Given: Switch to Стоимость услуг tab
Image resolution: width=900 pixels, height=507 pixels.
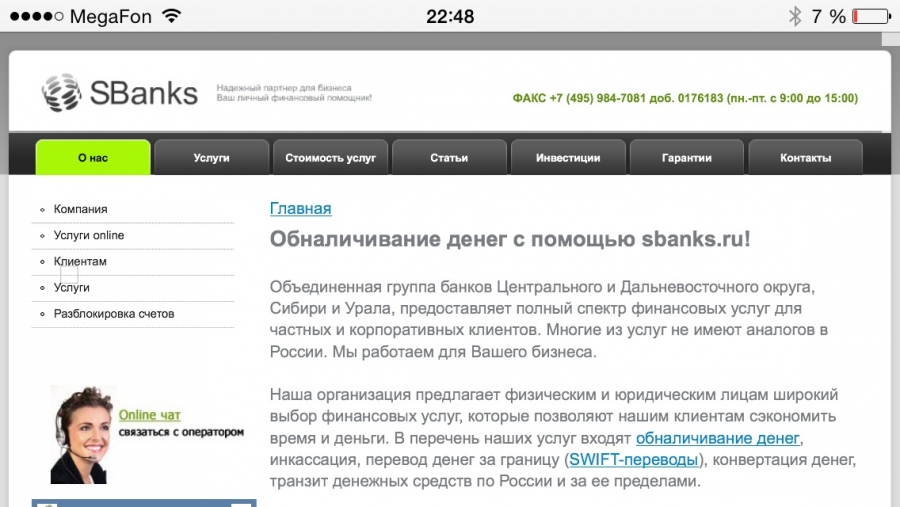Looking at the screenshot, I should coord(331,157).
